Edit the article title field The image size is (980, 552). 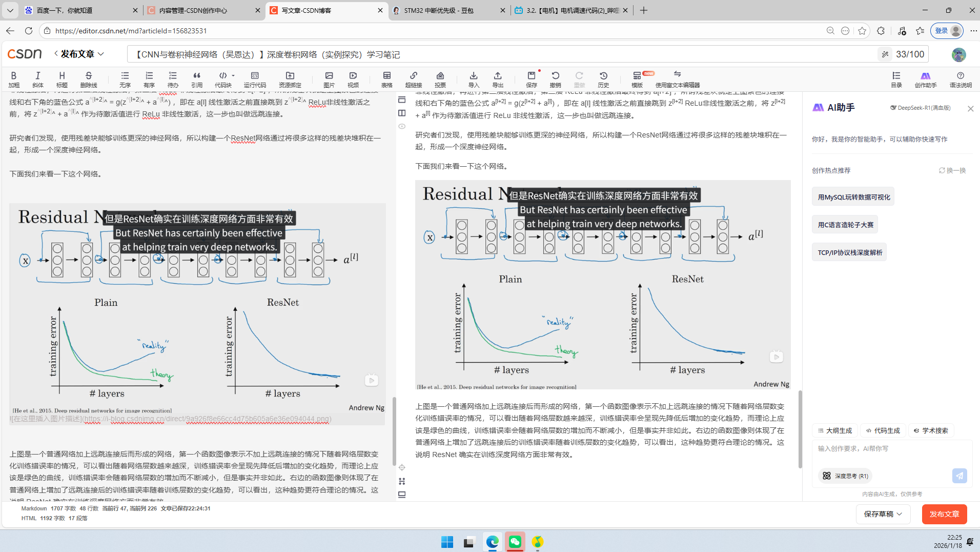[x=502, y=54]
